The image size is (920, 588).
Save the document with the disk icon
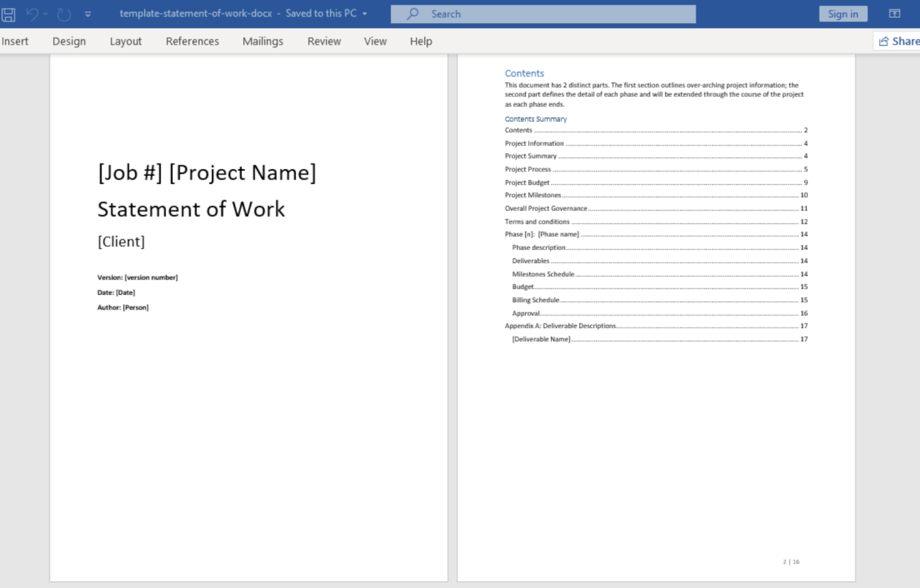[x=8, y=13]
